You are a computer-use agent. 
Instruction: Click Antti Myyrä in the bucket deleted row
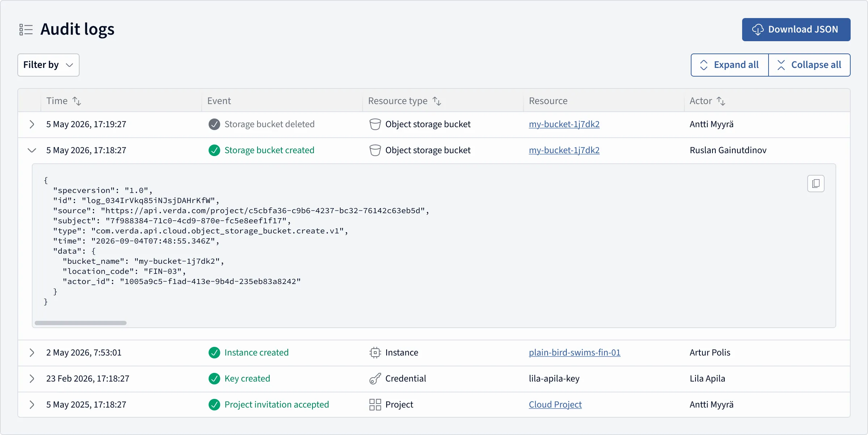711,124
